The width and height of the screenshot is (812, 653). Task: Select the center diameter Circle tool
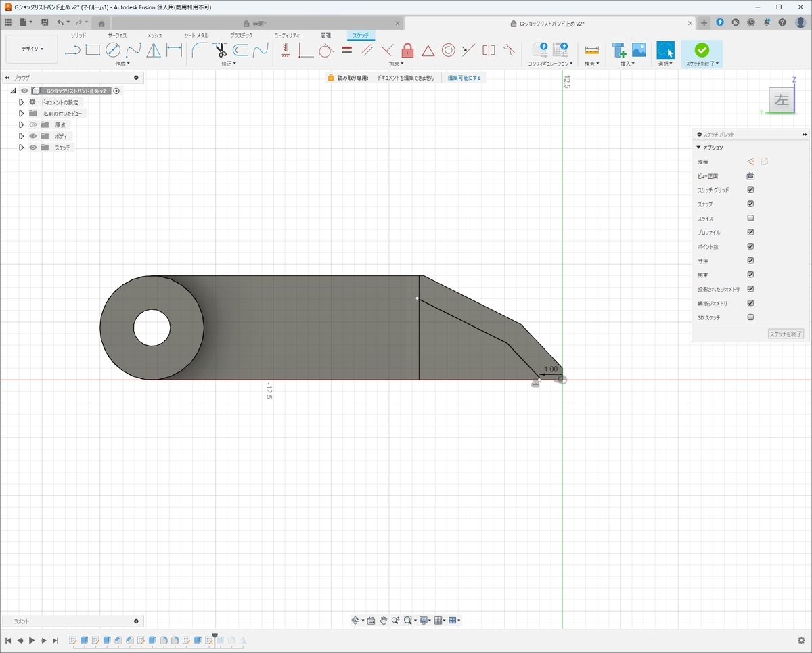(x=113, y=50)
